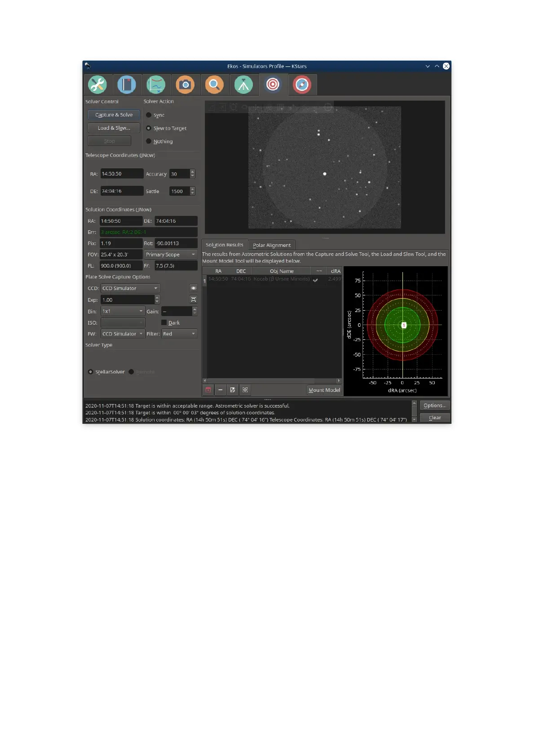
Task: Click the Capture & Solve button
Action: tap(114, 115)
